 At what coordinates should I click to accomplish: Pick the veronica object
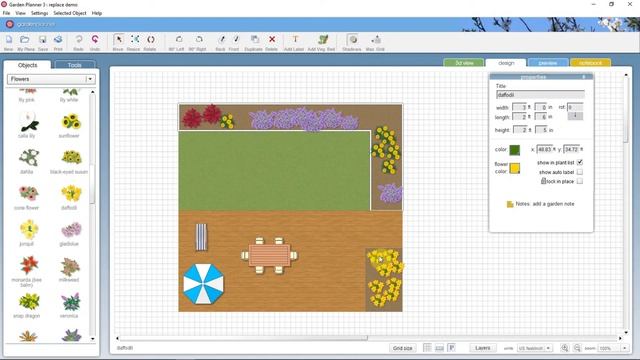71,302
